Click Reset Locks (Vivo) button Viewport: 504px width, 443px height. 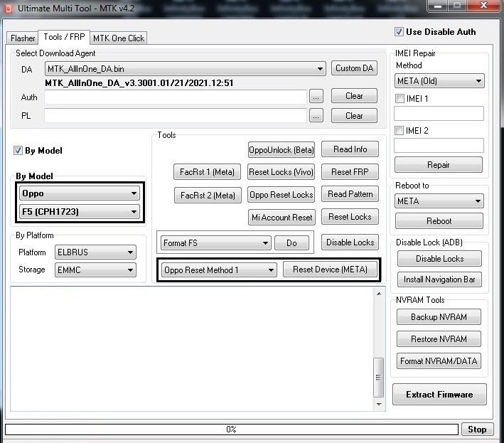281,172
